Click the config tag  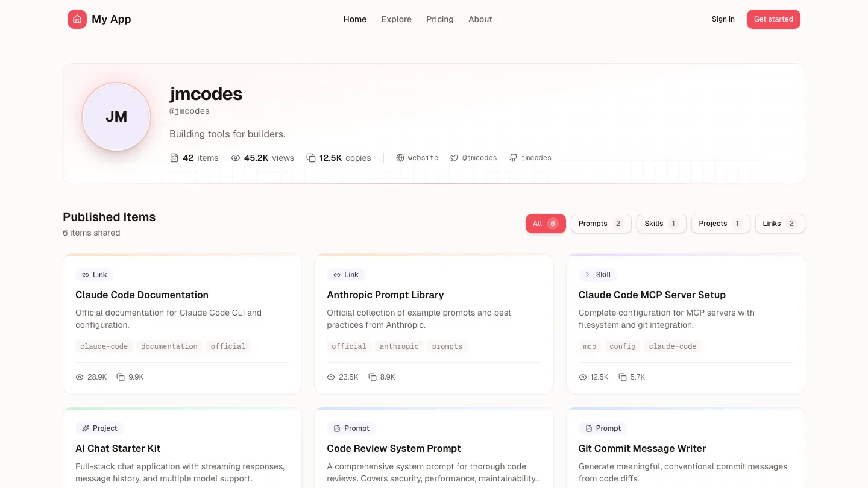coord(623,346)
